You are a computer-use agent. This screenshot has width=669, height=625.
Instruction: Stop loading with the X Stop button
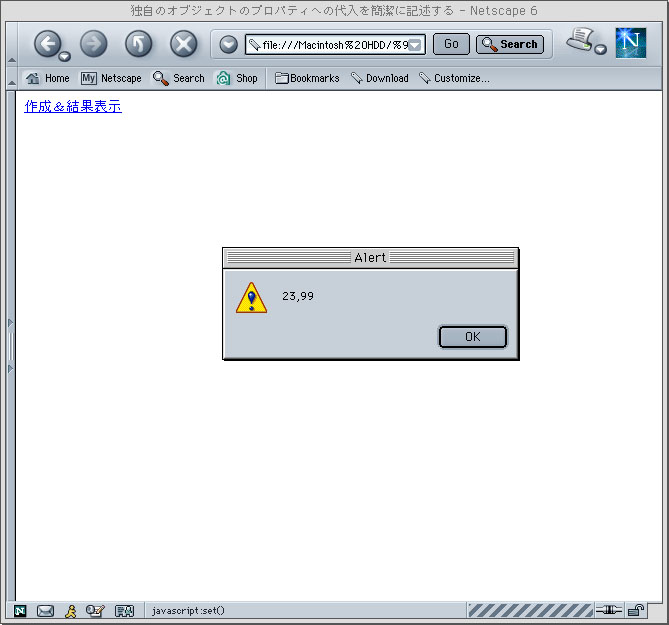[x=183, y=44]
